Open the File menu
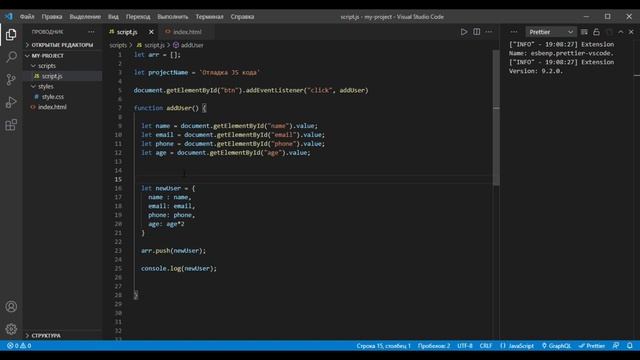Screen dimensions: 640x360 point(27,17)
